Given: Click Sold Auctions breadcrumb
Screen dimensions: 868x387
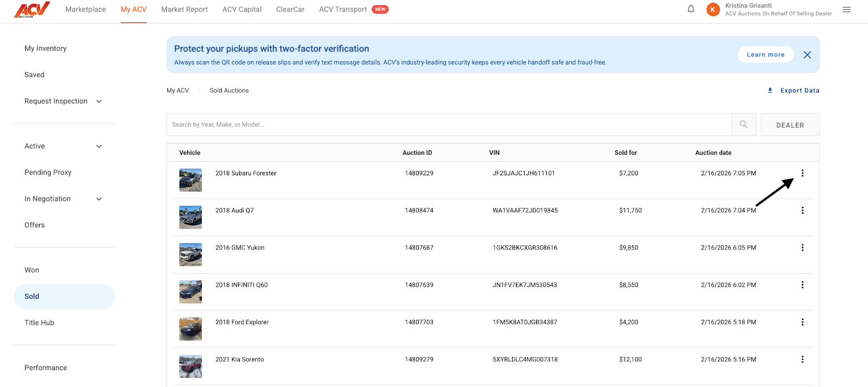Looking at the screenshot, I should [x=229, y=91].
